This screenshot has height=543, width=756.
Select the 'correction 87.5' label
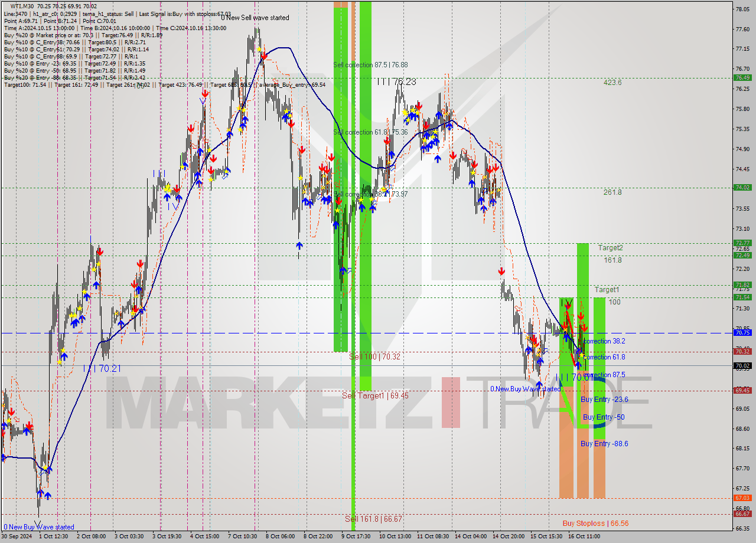[x=604, y=375]
